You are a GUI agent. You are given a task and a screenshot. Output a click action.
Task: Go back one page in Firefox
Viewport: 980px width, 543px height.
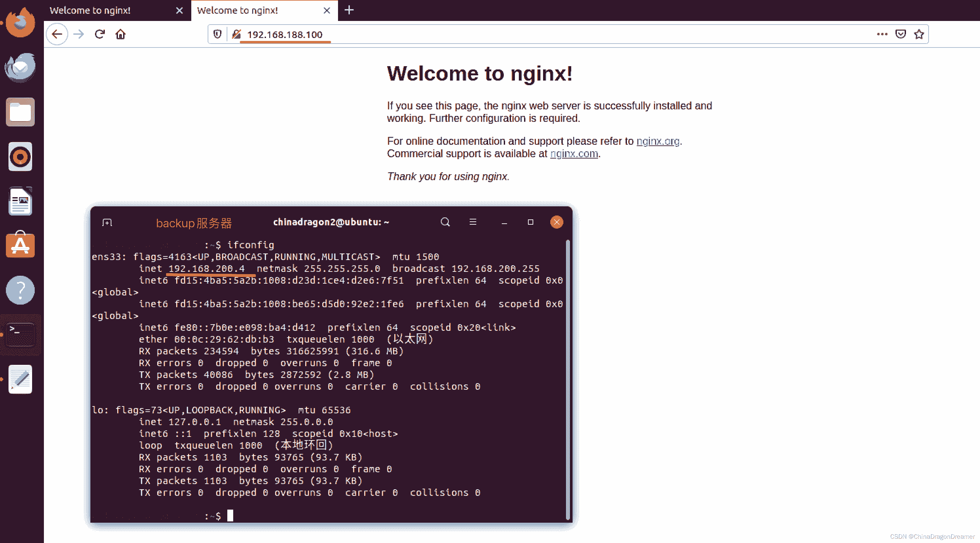(57, 34)
